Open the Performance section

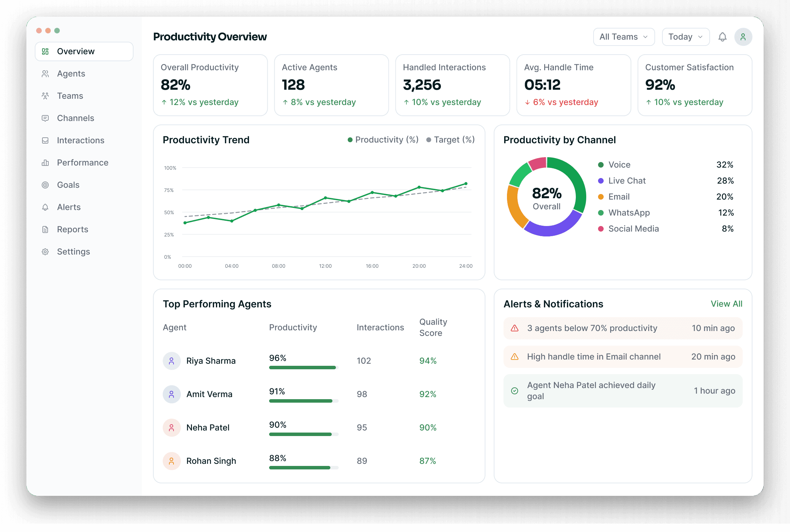click(x=84, y=163)
